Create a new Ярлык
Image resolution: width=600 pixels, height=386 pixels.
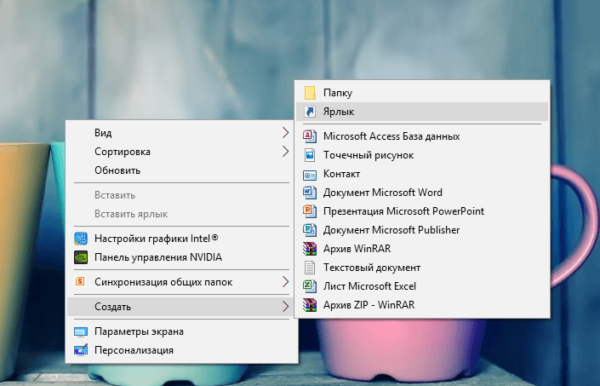click(x=422, y=112)
